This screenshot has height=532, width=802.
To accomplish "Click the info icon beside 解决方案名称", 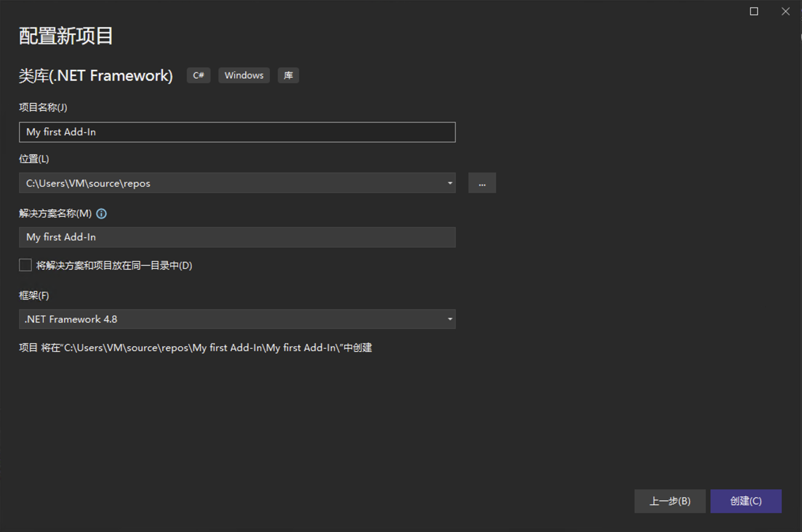I will (101, 214).
